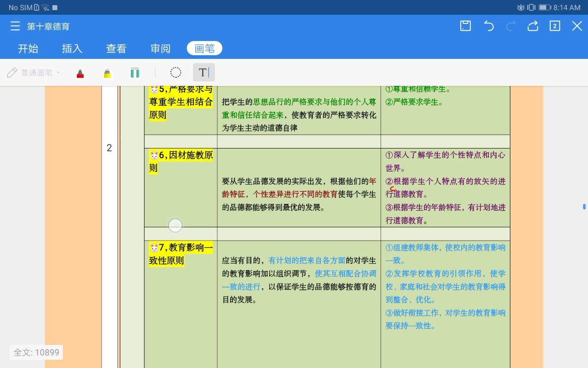588x368 pixels.
Task: Click the line ③做好衔接工作，对学生的教育影响
Action: click(x=446, y=313)
